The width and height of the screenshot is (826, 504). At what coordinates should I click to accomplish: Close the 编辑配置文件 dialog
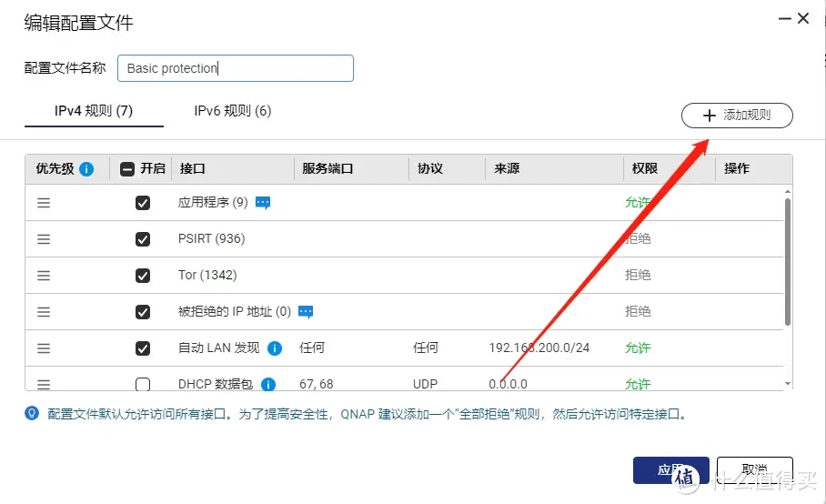[x=803, y=18]
